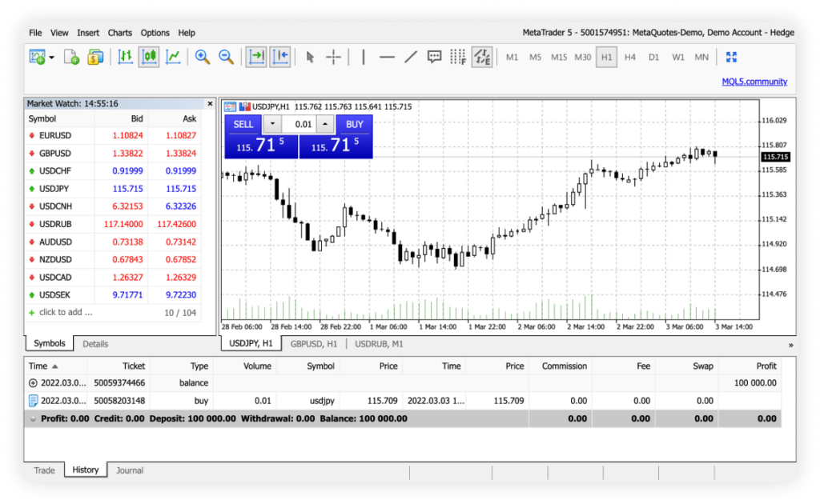
Task: Open the MQL5.community link
Action: tap(754, 82)
